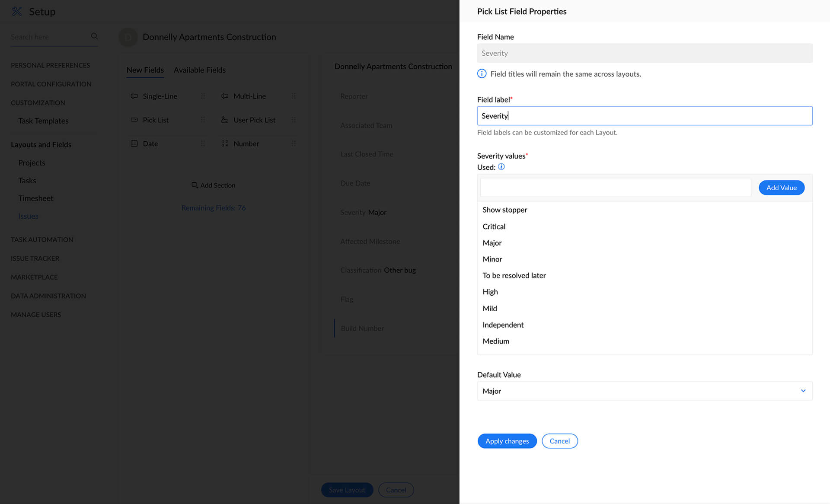Click drag handle beside User Pick List
The height and width of the screenshot is (504, 830).
pyautogui.click(x=294, y=120)
